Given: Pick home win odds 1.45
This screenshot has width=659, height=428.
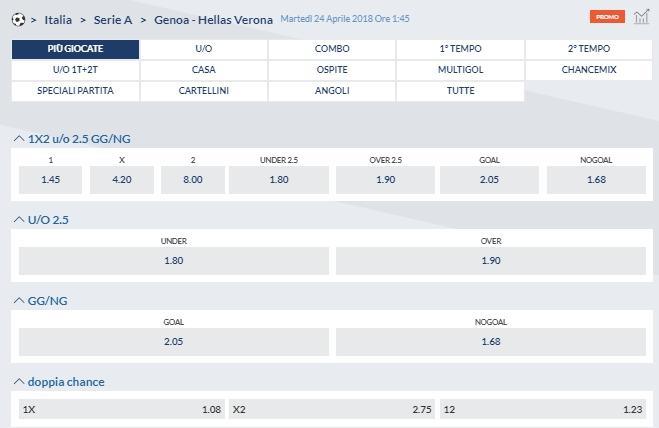Looking at the screenshot, I should click(x=51, y=180).
